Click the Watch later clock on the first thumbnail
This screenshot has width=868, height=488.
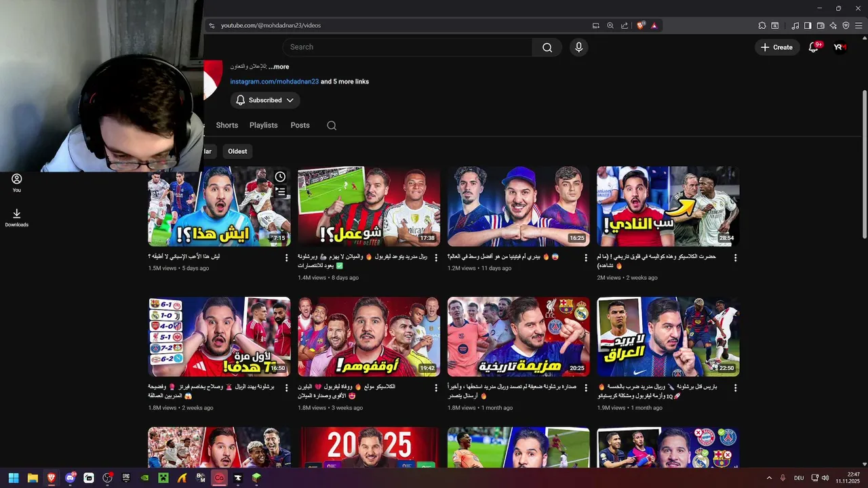coord(280,177)
